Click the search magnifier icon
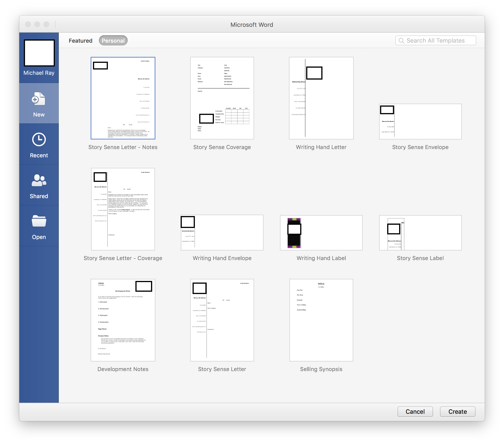This screenshot has width=504, height=444. [401, 41]
